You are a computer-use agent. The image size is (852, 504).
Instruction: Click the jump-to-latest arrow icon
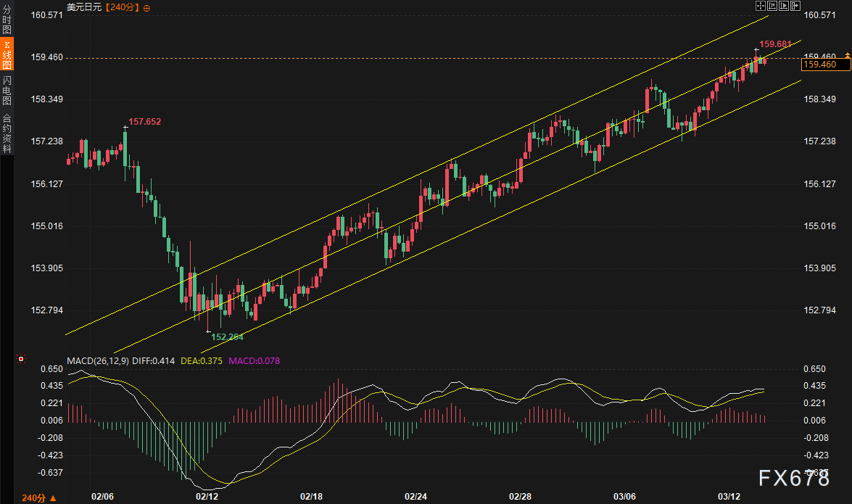795,7
